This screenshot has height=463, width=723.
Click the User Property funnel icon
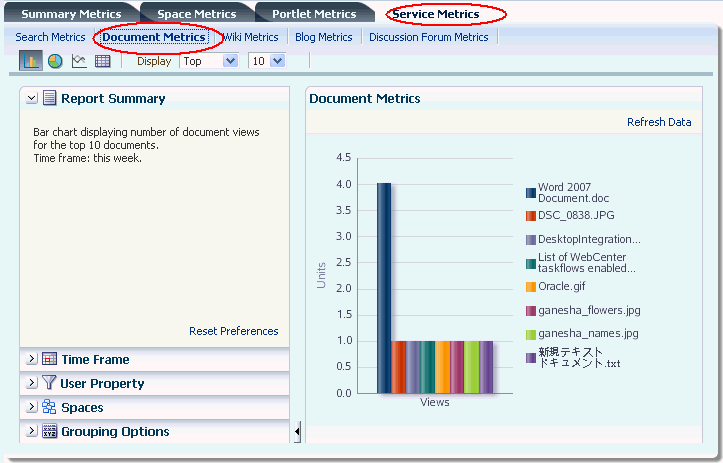point(49,383)
